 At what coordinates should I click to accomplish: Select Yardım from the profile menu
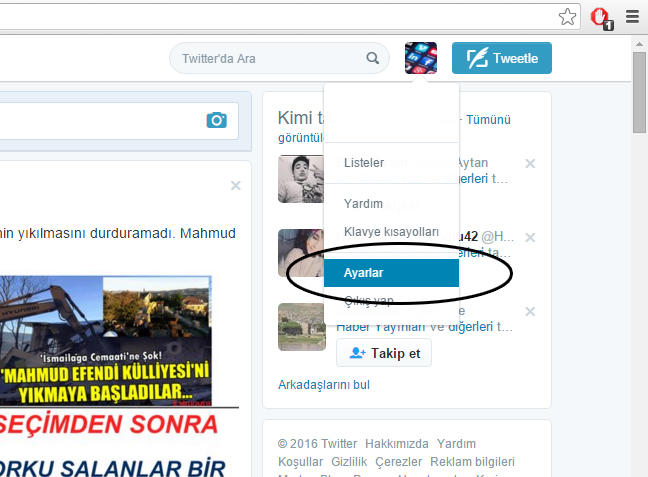click(391, 204)
